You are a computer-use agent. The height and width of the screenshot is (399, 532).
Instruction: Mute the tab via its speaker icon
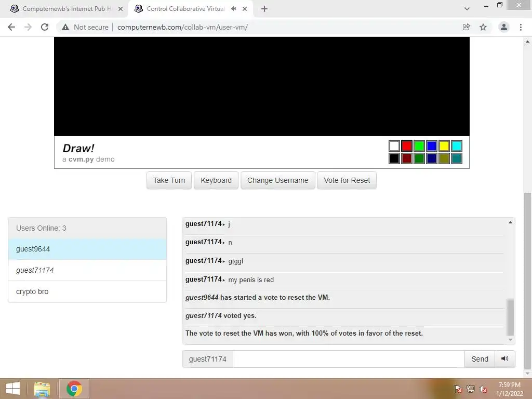(233, 9)
